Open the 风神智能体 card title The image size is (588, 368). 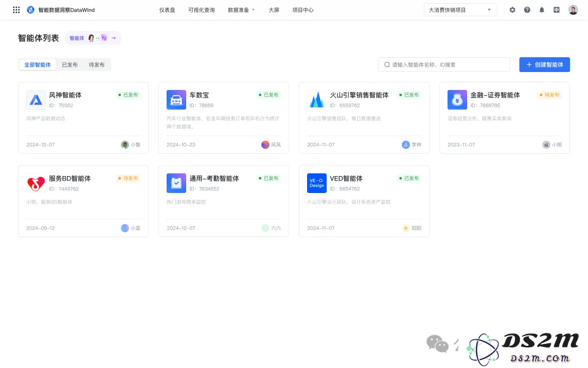65,95
